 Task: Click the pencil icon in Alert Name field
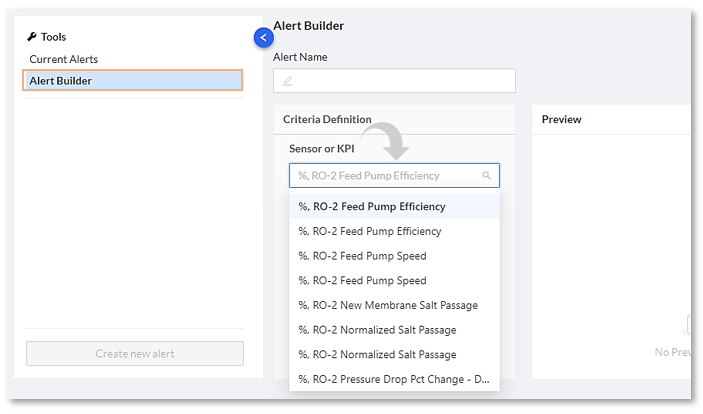[288, 81]
